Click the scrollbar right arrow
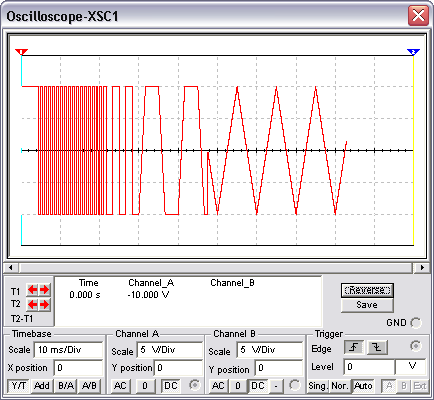The image size is (434, 400). click(422, 267)
